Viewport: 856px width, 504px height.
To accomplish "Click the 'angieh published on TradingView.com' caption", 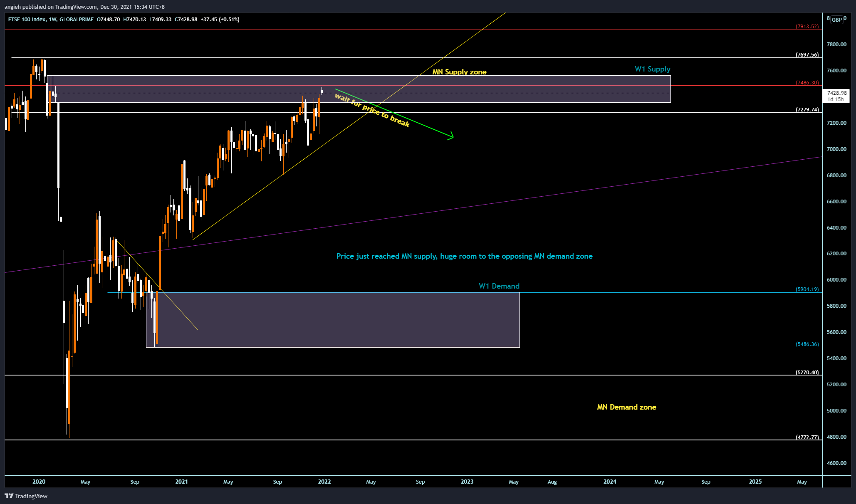I will point(84,7).
